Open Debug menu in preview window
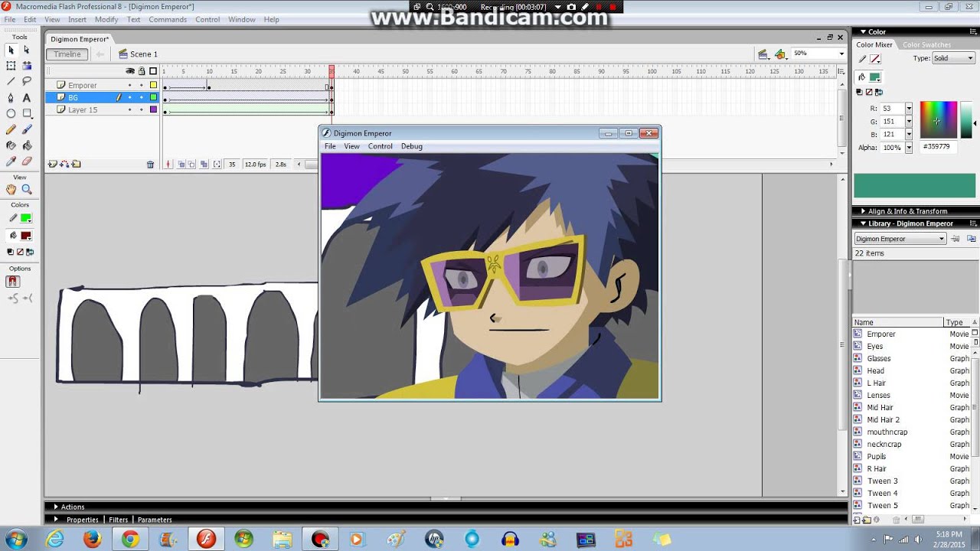This screenshot has width=980, height=551. [411, 146]
